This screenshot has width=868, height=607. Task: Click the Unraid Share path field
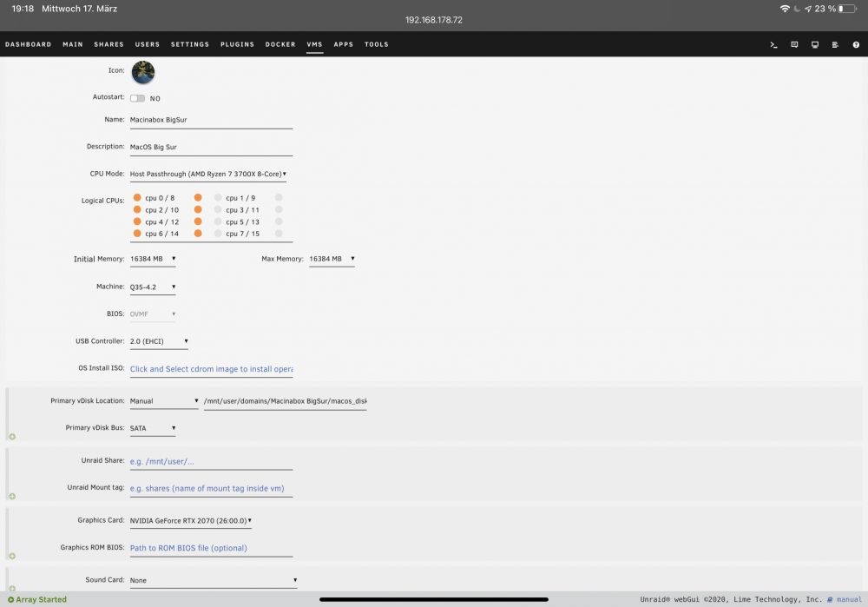coord(211,461)
